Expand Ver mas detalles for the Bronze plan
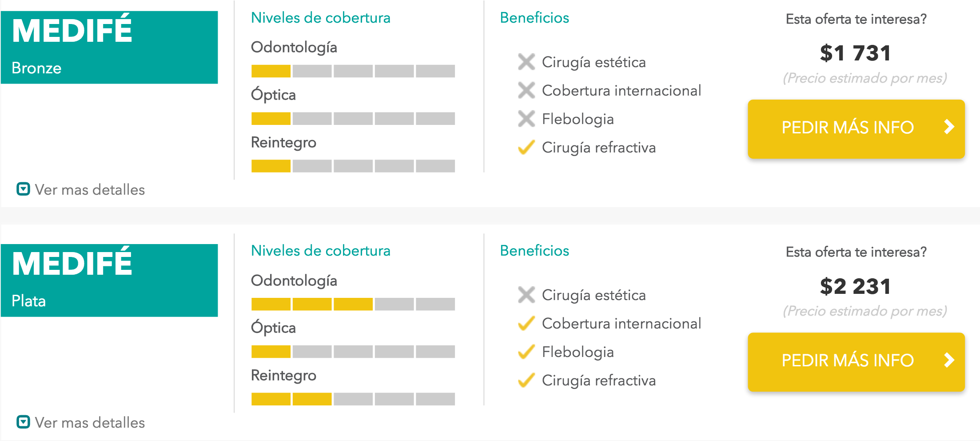This screenshot has height=441, width=980. [x=81, y=190]
